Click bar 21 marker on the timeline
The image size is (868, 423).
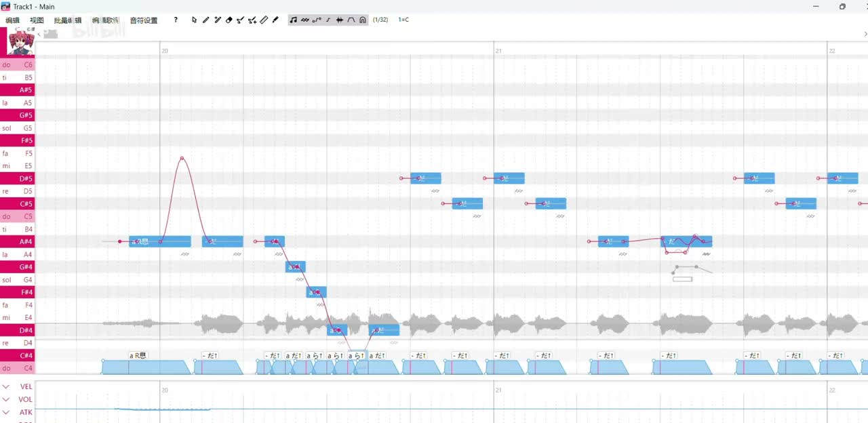(498, 50)
